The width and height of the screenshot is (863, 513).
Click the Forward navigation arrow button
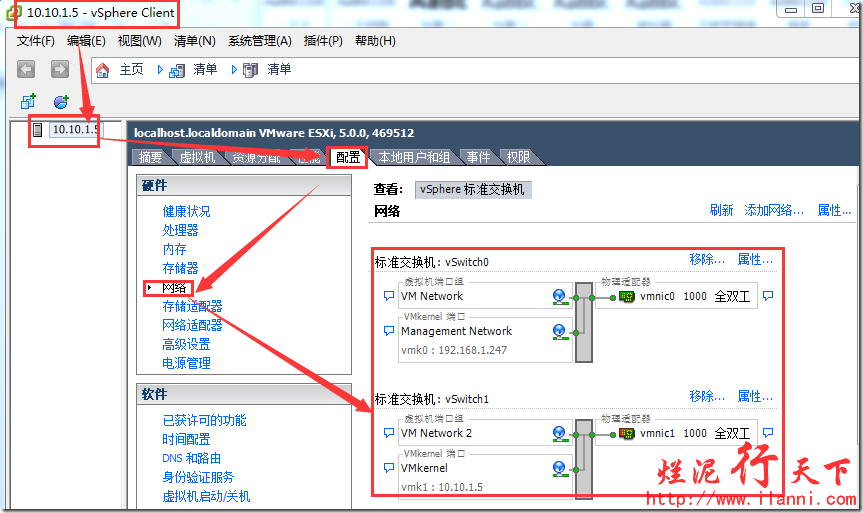coord(60,69)
